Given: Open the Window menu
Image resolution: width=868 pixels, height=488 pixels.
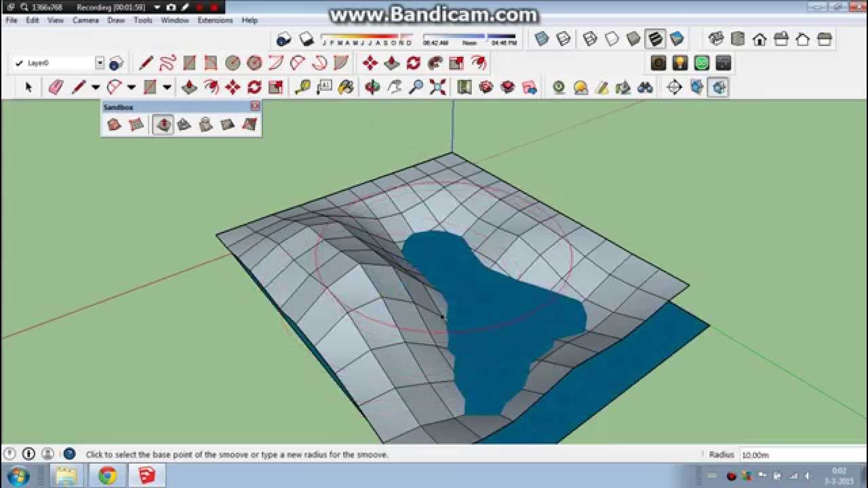Looking at the screenshot, I should pyautogui.click(x=175, y=20).
